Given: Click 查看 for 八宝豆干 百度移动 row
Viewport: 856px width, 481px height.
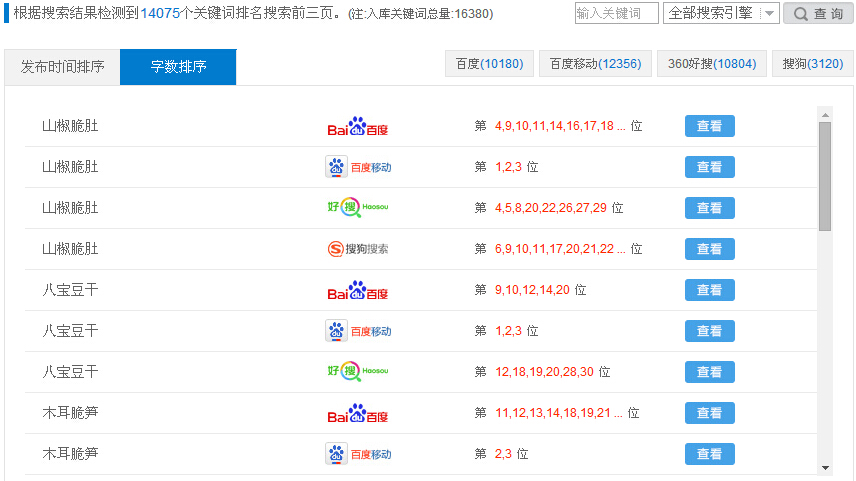Looking at the screenshot, I should (710, 331).
